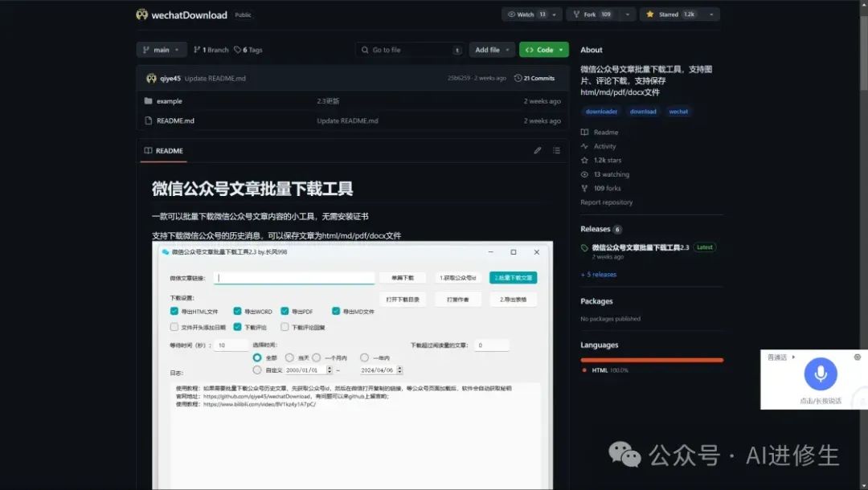Image resolution: width=868 pixels, height=490 pixels.
Task: Click the 13 watching eye icon
Action: (584, 174)
